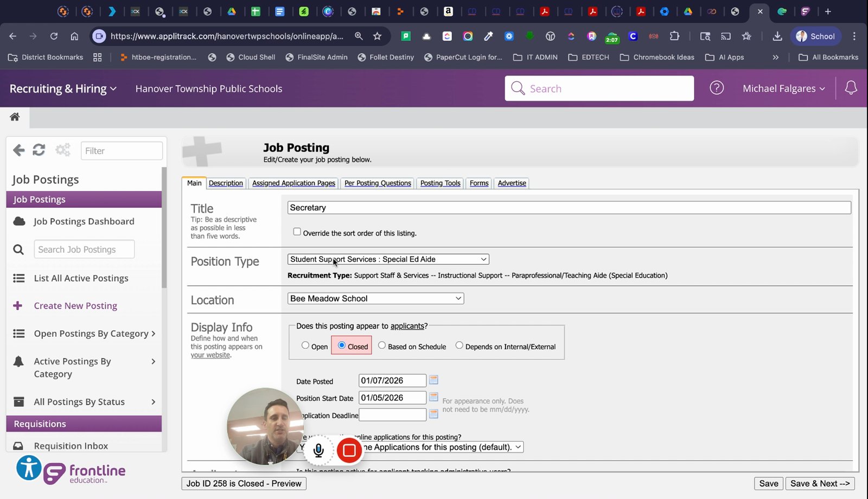Click Save & Next button

(x=820, y=483)
